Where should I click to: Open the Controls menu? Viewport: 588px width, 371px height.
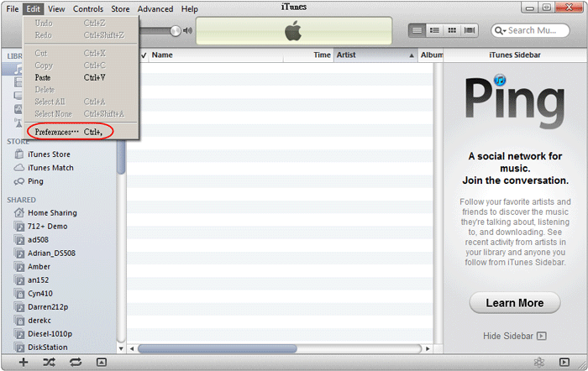point(88,9)
